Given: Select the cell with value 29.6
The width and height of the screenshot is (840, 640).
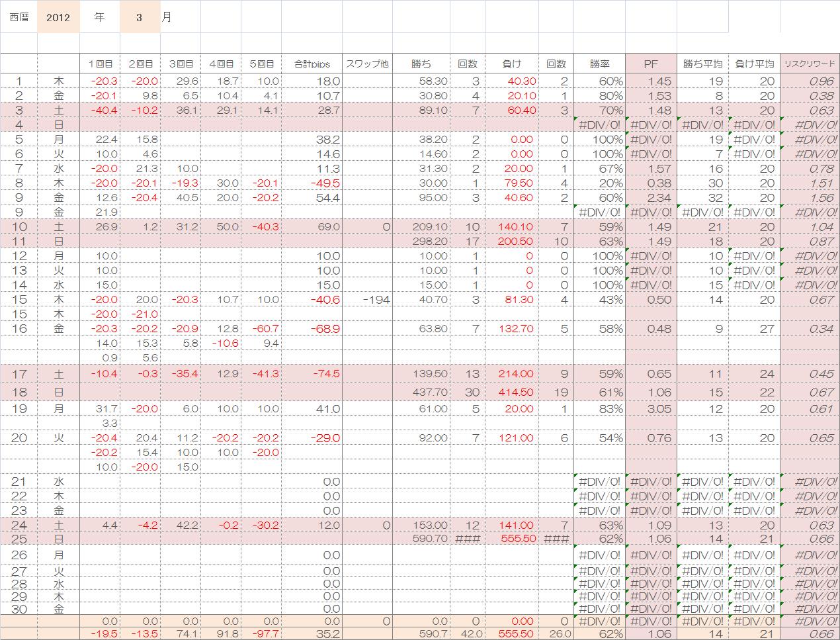Looking at the screenshot, I should 181,81.
